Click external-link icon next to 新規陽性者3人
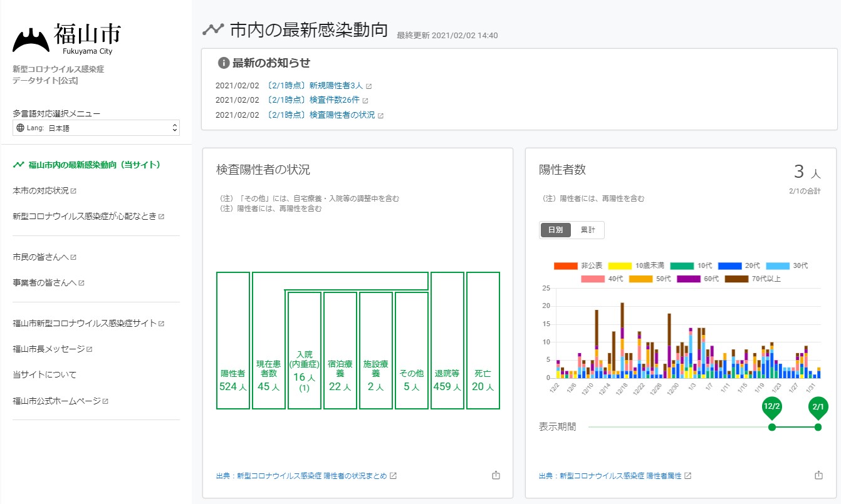This screenshot has width=841, height=504. click(x=369, y=86)
